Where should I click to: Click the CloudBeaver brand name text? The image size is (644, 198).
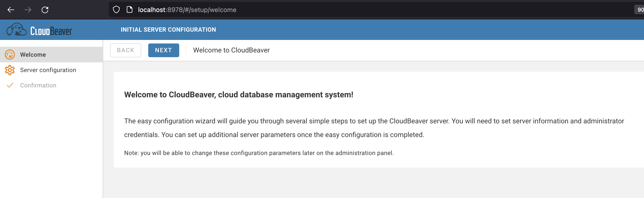[x=51, y=31]
